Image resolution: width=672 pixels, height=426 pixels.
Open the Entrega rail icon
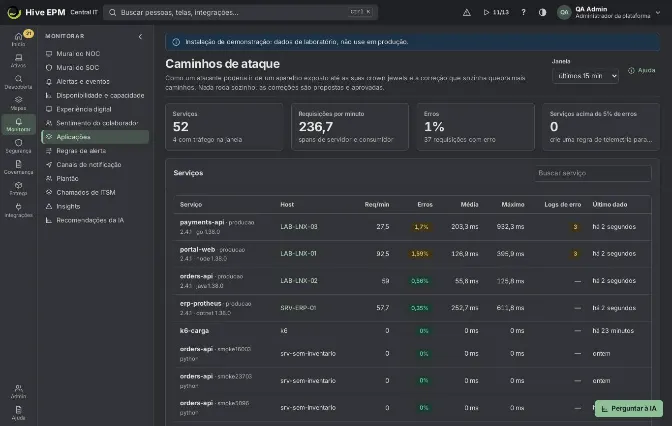pos(18,189)
